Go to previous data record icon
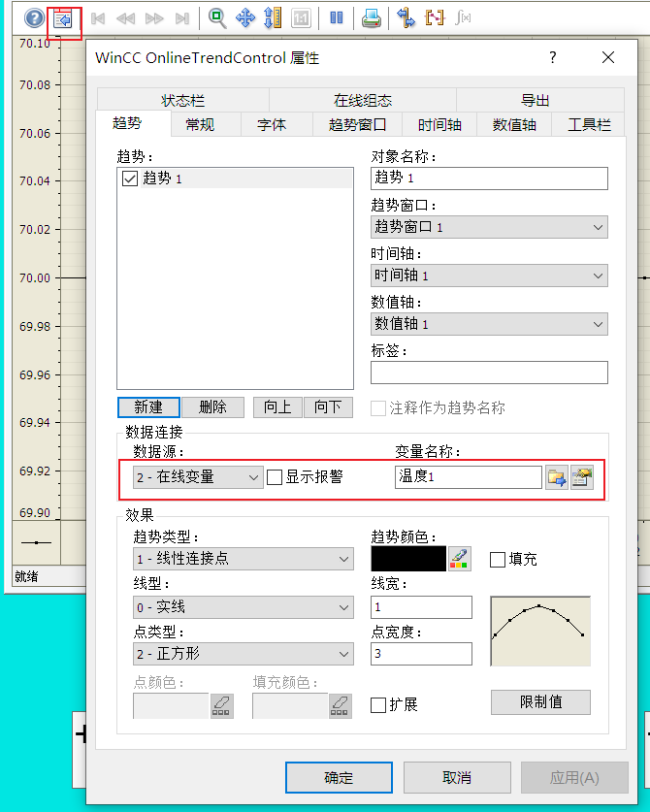650x812 pixels. (x=125, y=19)
